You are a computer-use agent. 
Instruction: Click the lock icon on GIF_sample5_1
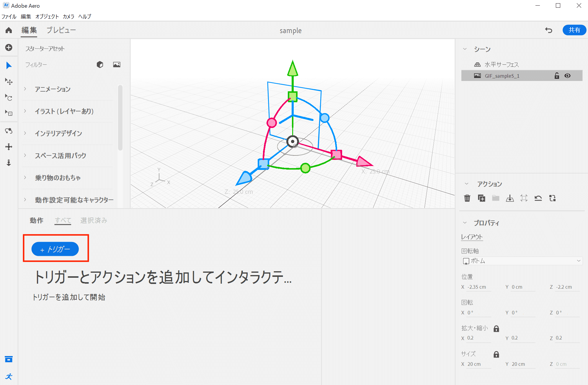click(556, 76)
